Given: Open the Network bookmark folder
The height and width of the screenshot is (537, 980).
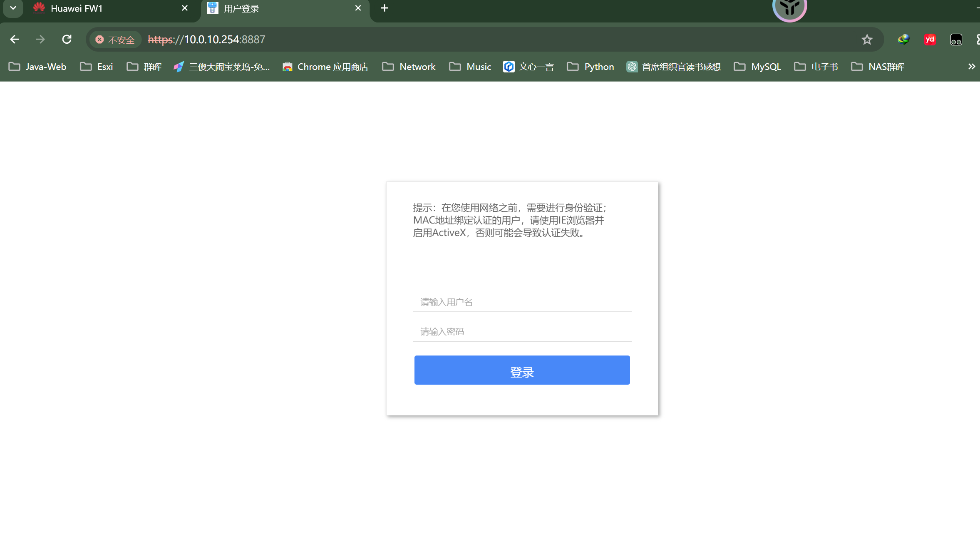Looking at the screenshot, I should click(x=409, y=67).
